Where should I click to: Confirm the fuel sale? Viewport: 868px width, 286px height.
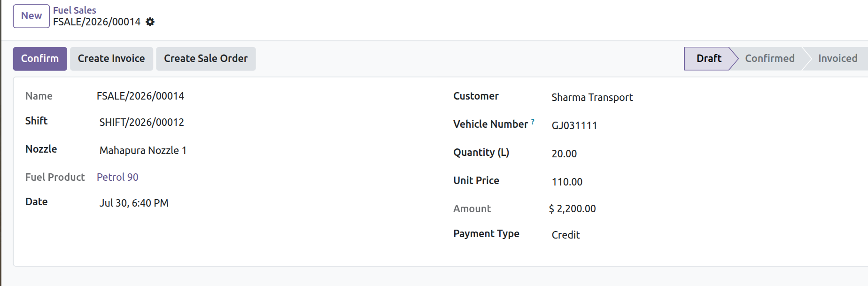[40, 59]
